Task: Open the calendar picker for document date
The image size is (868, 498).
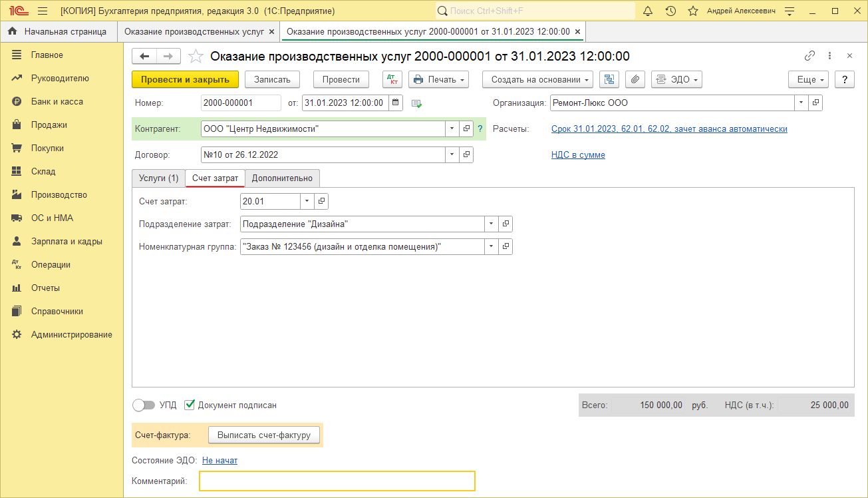Action: (396, 103)
